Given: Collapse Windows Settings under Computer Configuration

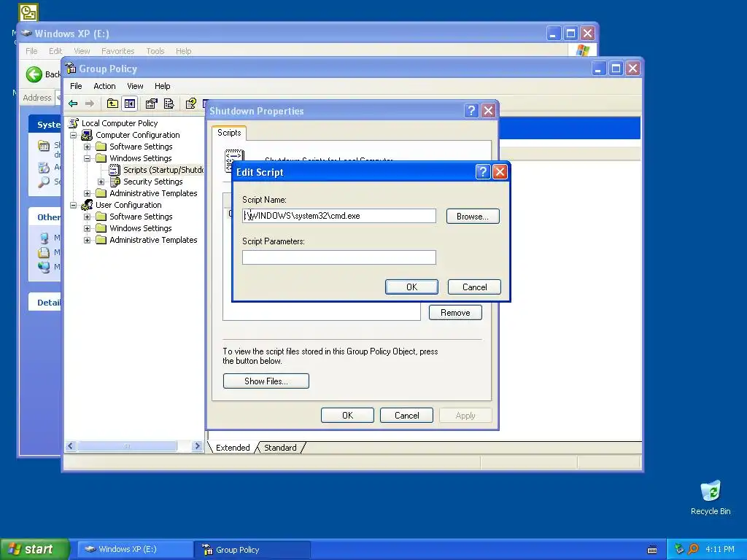Looking at the screenshot, I should point(88,158).
